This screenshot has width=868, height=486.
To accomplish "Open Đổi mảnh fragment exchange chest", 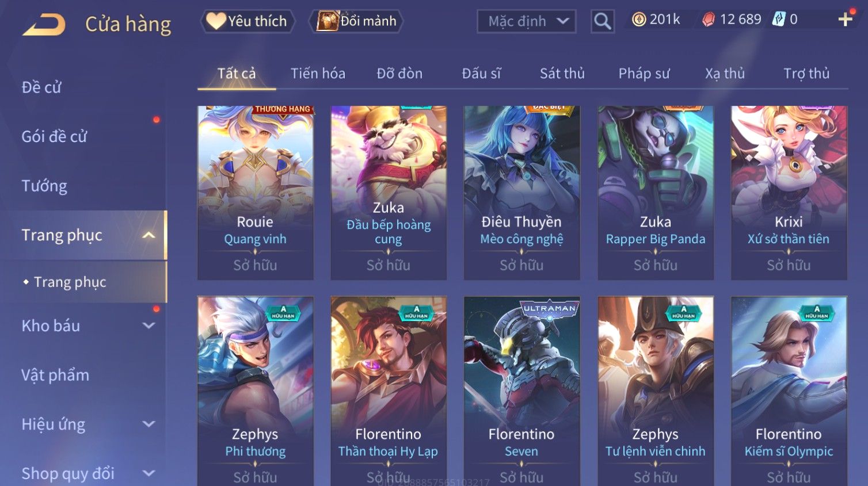I will [356, 21].
